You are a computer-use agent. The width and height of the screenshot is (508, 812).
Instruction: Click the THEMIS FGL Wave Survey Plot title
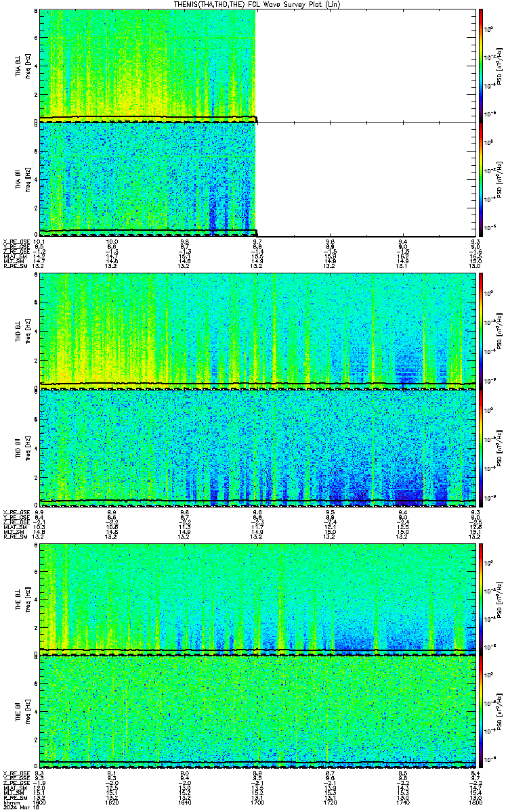coord(257,4)
